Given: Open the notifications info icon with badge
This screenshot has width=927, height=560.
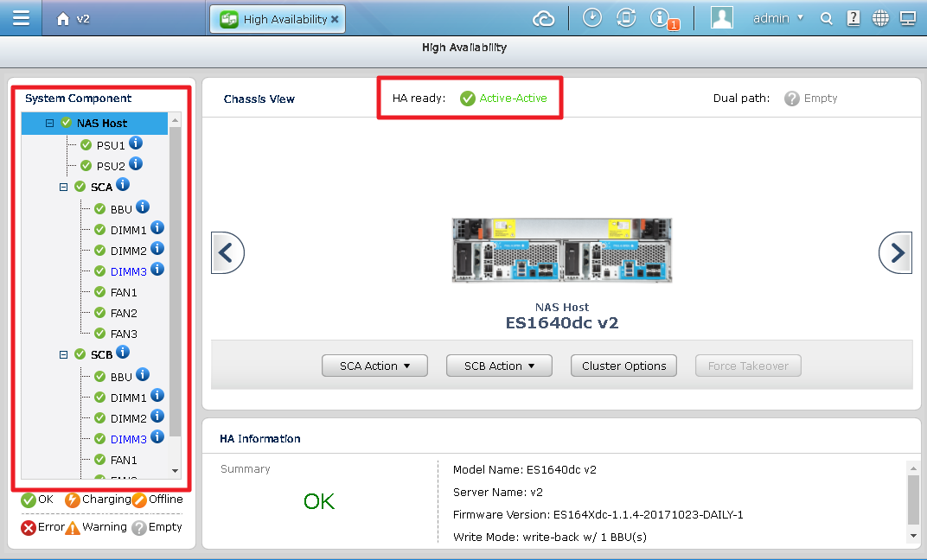Looking at the screenshot, I should [x=661, y=18].
